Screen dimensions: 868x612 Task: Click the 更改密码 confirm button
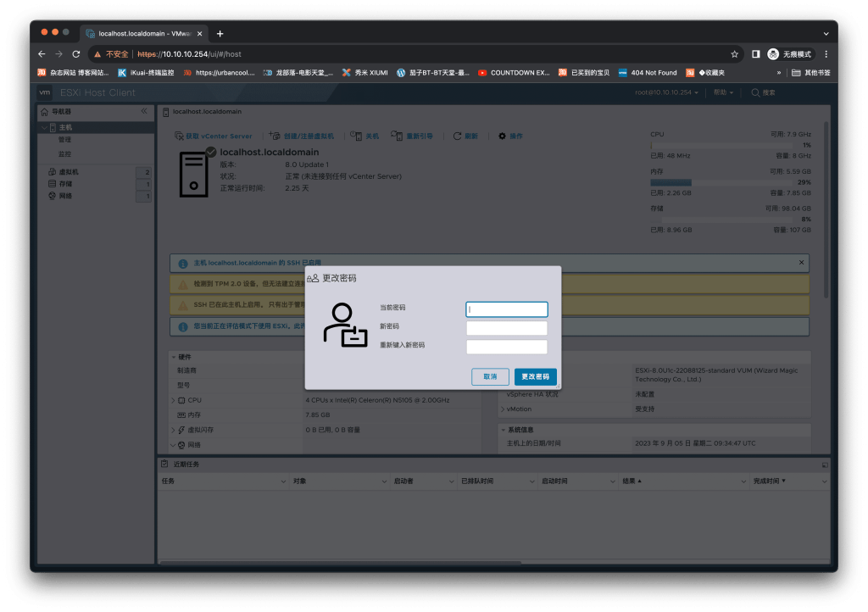click(535, 376)
